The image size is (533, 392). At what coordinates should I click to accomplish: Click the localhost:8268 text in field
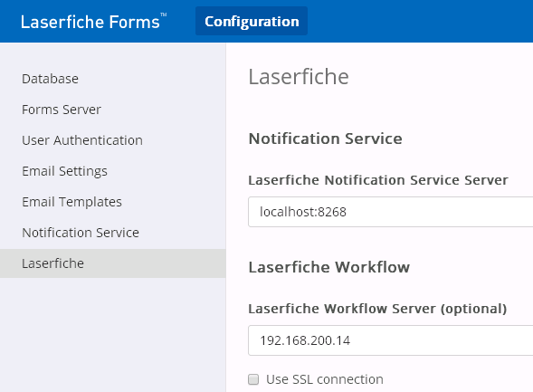[x=303, y=212]
